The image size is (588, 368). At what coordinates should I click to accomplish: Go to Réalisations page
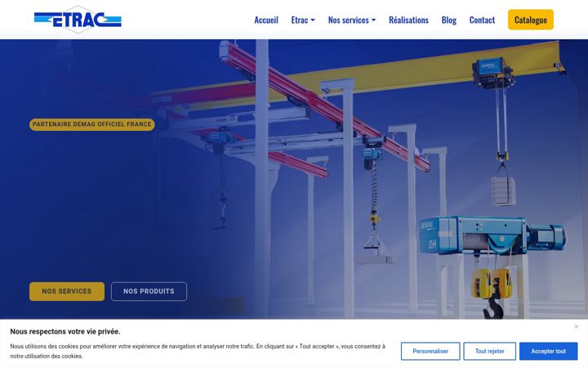[408, 20]
